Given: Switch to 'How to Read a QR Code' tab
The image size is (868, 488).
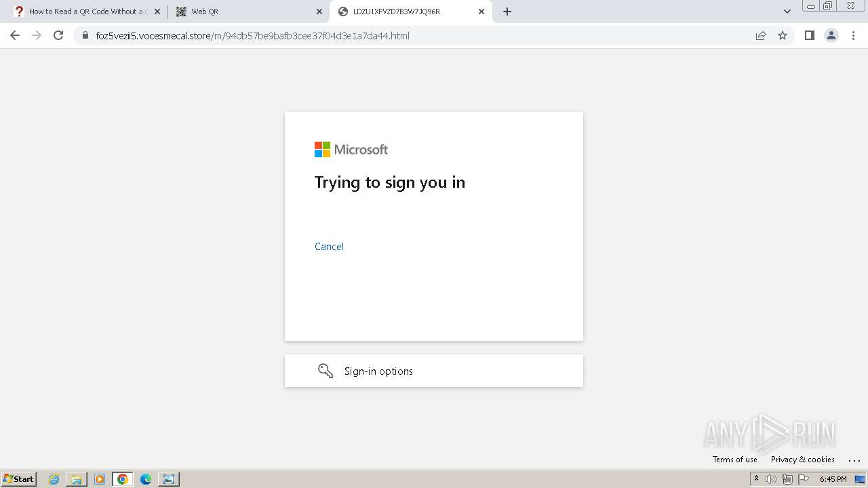Looking at the screenshot, I should (88, 12).
